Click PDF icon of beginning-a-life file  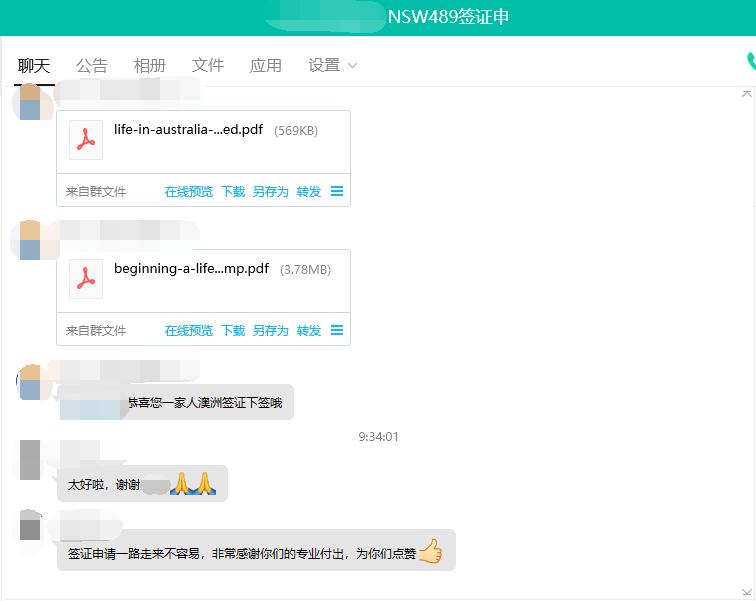(86, 280)
